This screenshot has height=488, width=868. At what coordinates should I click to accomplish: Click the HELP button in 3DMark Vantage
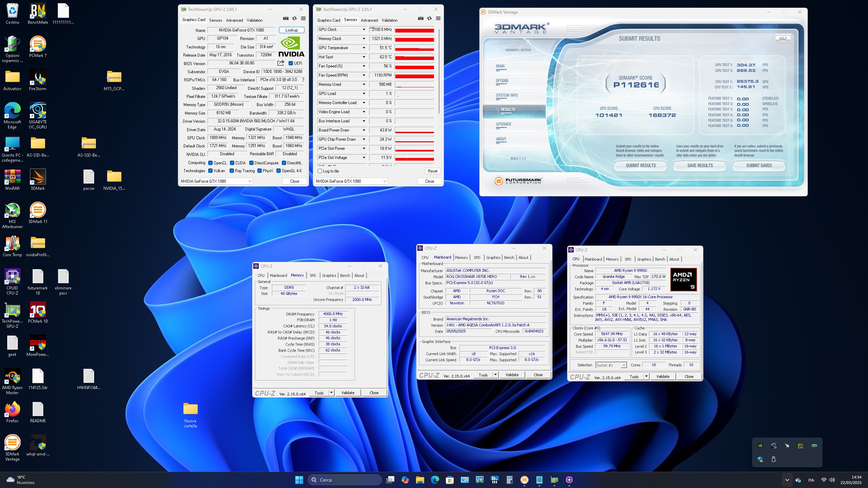pyautogui.click(x=783, y=38)
